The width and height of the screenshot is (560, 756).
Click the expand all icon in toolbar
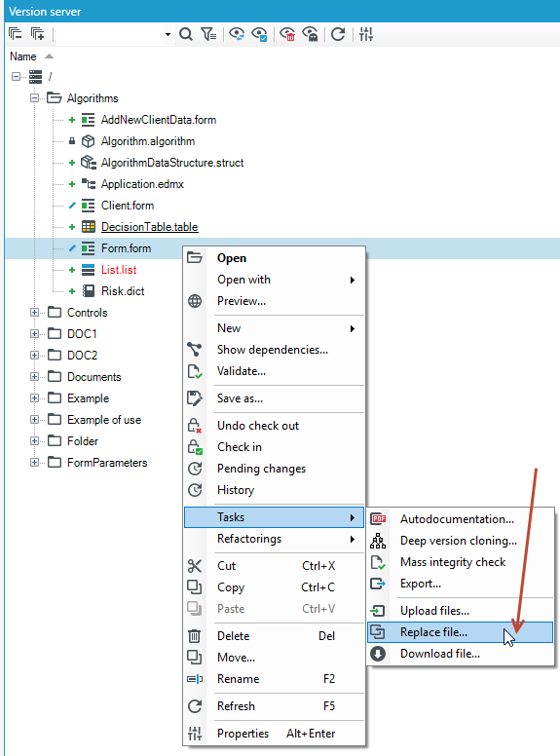coord(37,34)
